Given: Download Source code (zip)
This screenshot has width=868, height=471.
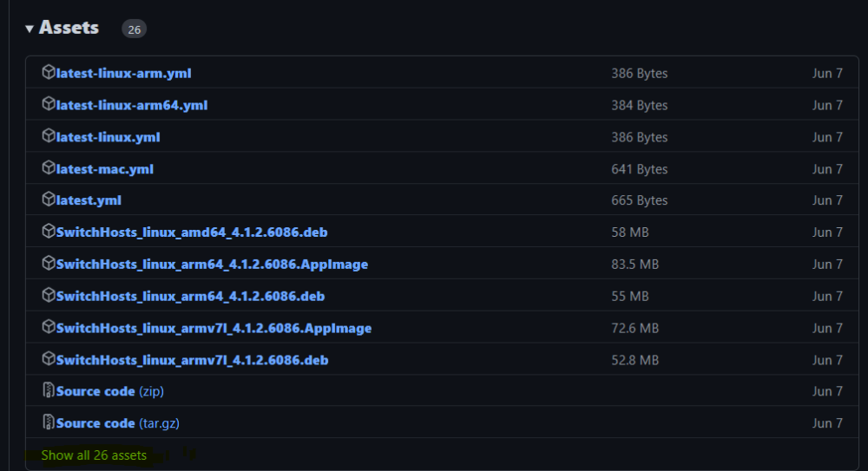Looking at the screenshot, I should (x=109, y=391).
